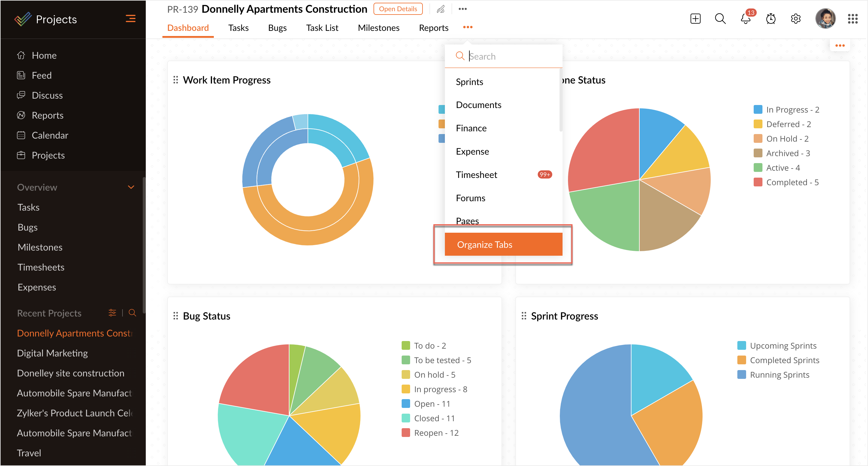The image size is (868, 466).
Task: Click the quick add plus icon
Action: click(x=695, y=19)
